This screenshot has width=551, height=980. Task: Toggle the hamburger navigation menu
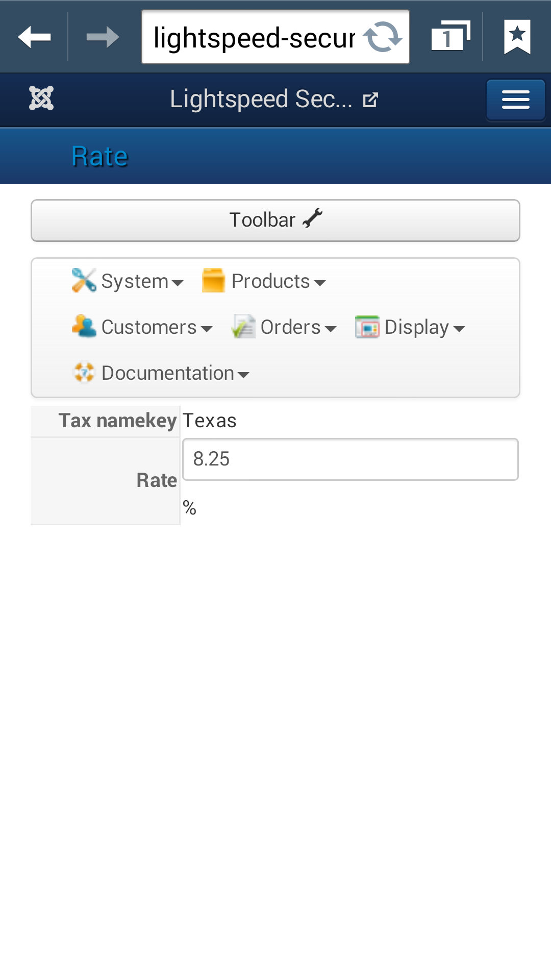(x=515, y=100)
